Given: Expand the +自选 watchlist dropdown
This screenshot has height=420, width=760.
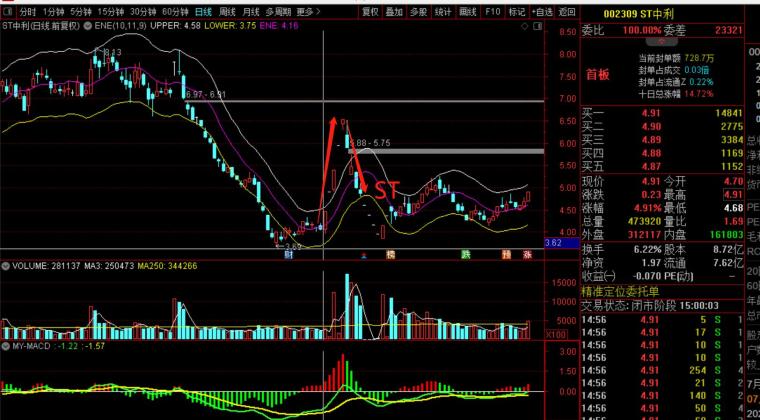Looking at the screenshot, I should click(x=541, y=12).
